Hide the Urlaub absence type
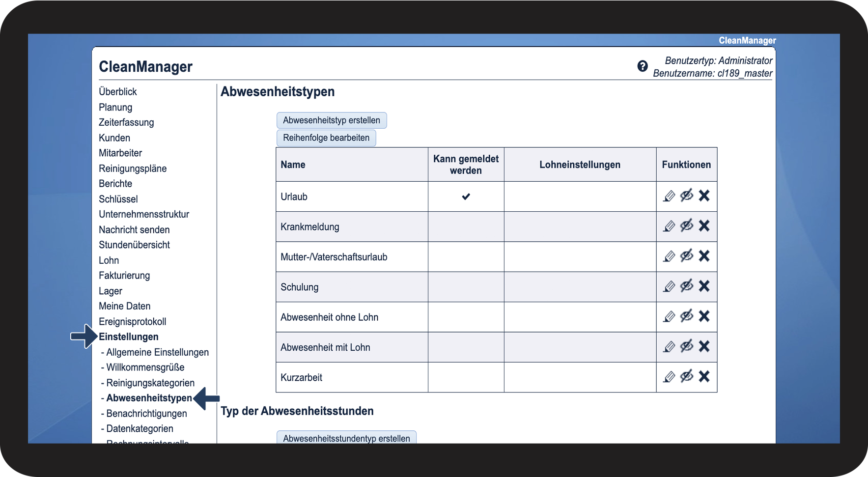The width and height of the screenshot is (868, 477). pyautogui.click(x=687, y=196)
